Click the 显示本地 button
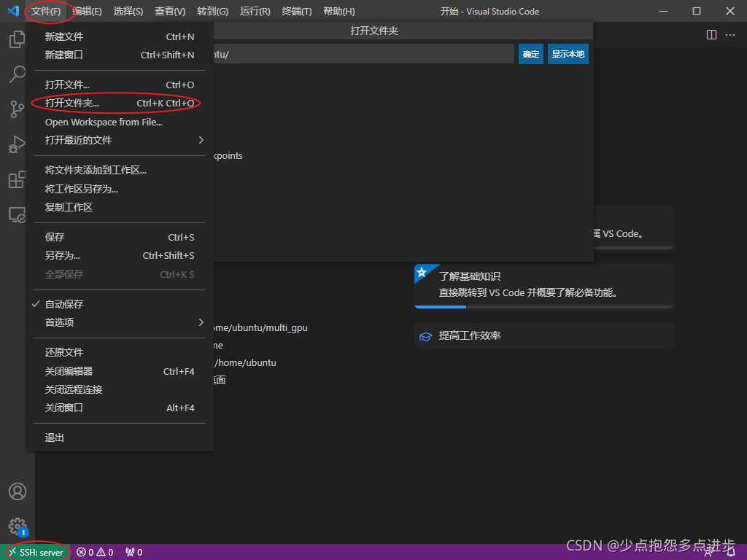The height and width of the screenshot is (560, 747). click(568, 54)
